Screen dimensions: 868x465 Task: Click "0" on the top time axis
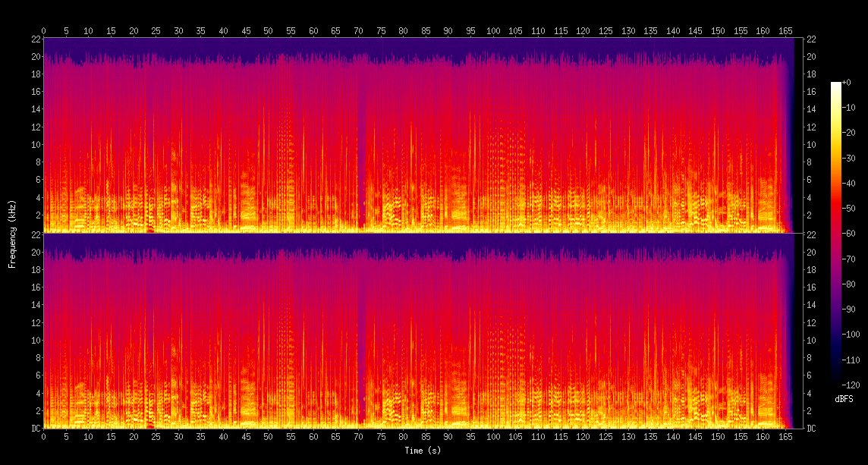click(44, 31)
